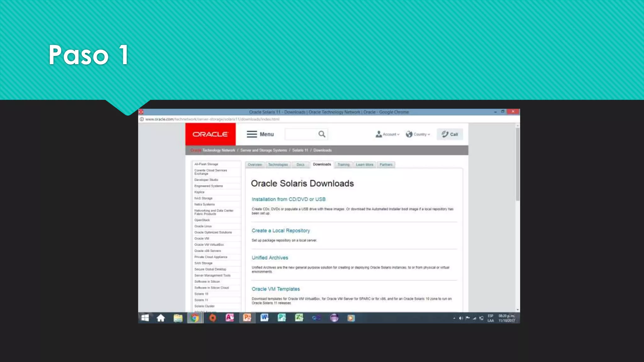Open Excel from the taskbar
The image size is (644, 362).
299,318
